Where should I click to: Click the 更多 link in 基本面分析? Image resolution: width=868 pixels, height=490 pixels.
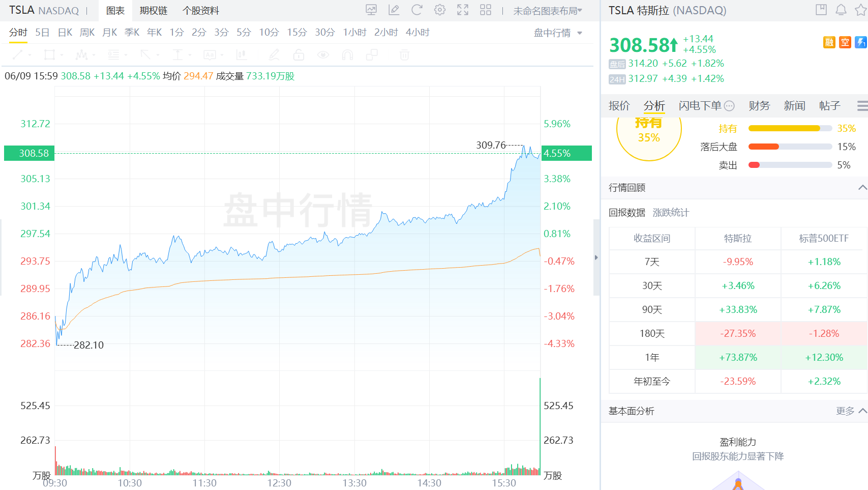click(845, 411)
